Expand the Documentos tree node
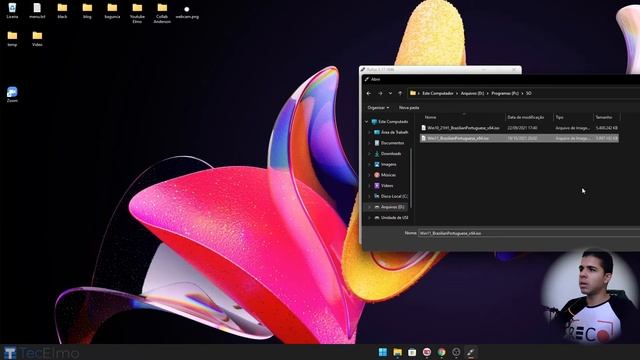The height and width of the screenshot is (360, 640). click(x=369, y=143)
